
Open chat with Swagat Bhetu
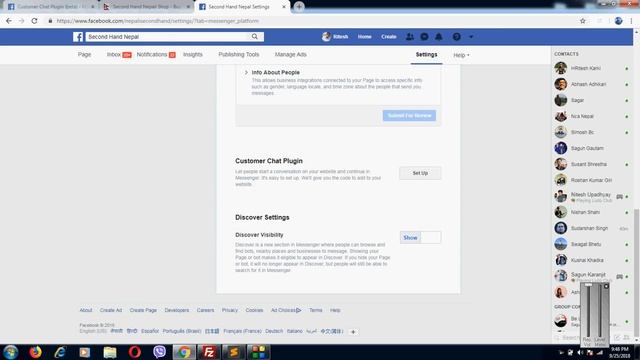coord(591,244)
